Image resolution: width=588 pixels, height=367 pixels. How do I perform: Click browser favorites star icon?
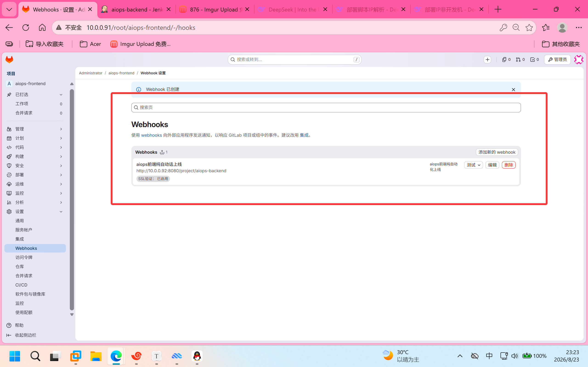coord(529,28)
